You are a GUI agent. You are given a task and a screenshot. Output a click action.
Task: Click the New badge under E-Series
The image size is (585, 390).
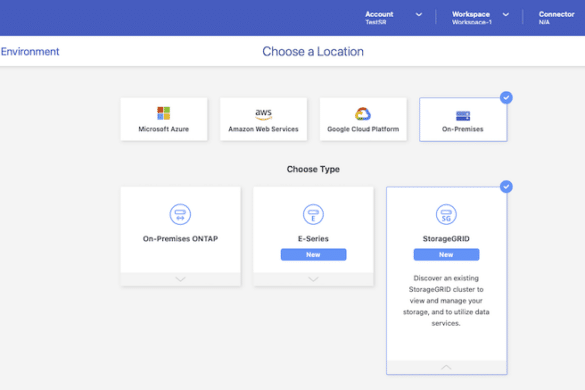pos(313,255)
